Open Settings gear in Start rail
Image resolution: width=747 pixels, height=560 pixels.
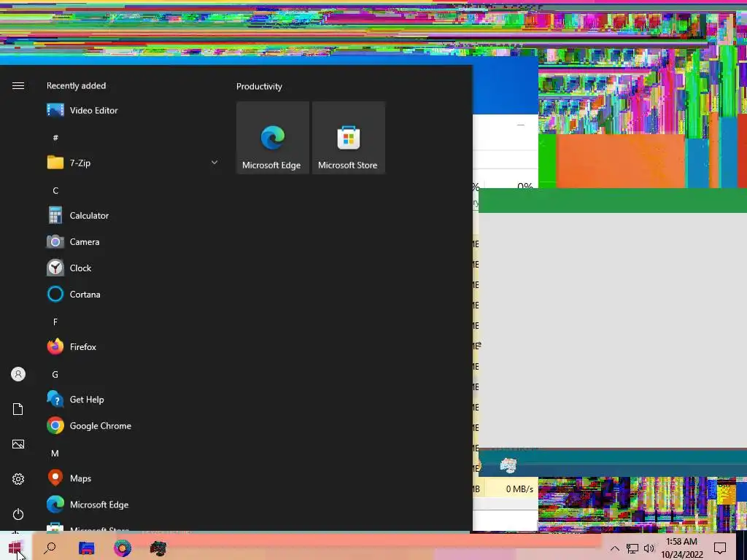(x=18, y=479)
